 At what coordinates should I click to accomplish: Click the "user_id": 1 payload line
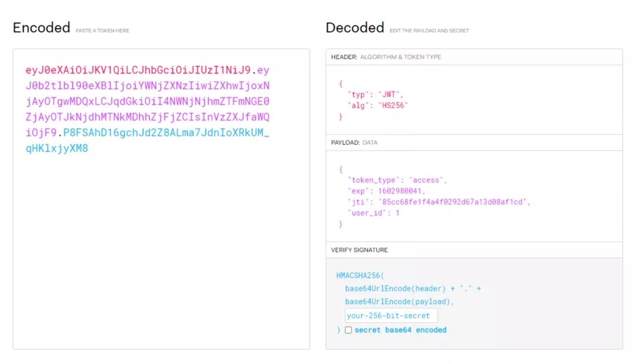click(x=373, y=213)
